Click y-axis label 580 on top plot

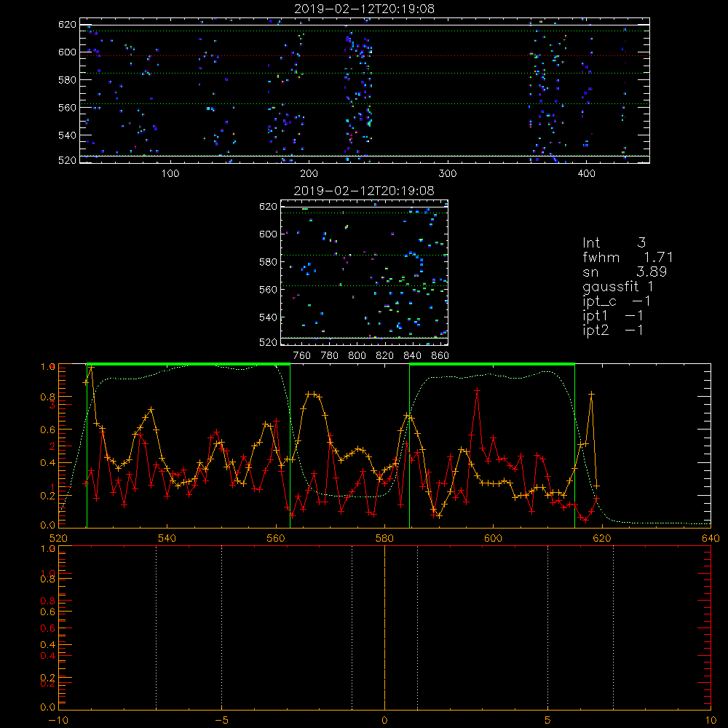coord(67,80)
